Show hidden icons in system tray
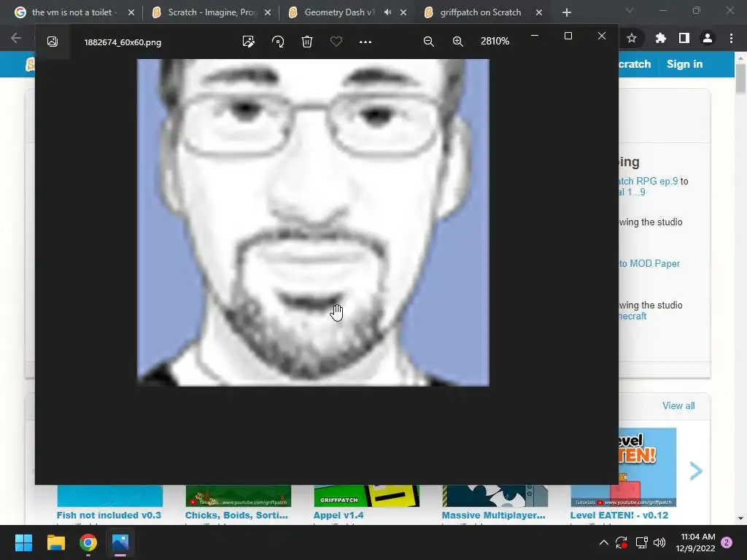 pos(603,542)
